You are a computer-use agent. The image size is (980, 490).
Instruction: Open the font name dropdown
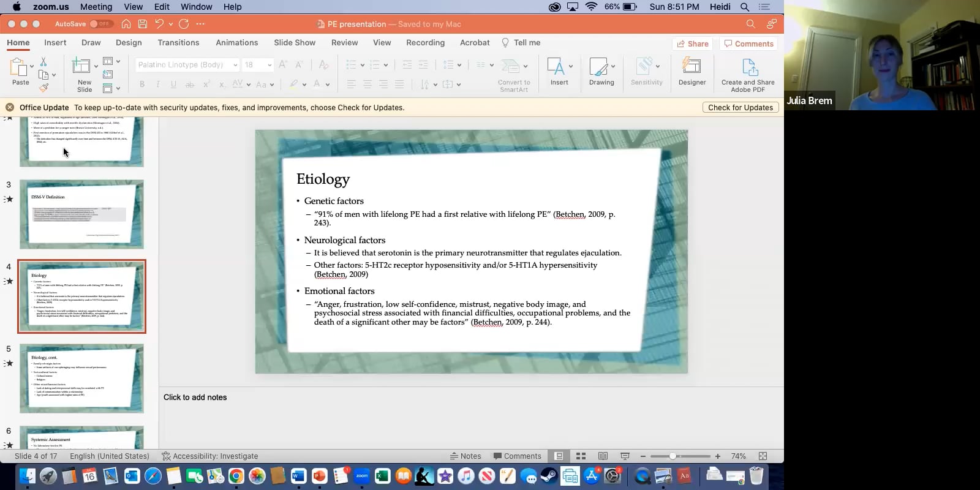[x=235, y=65]
